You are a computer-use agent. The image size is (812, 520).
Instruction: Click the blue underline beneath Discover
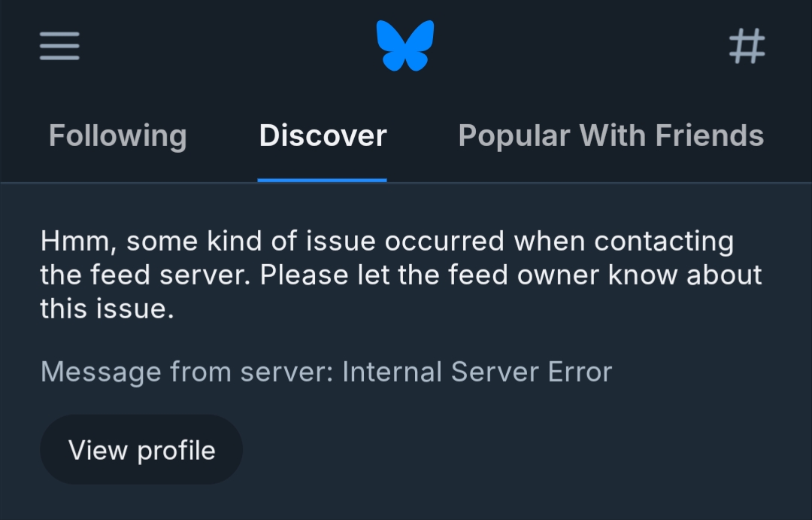pyautogui.click(x=322, y=180)
